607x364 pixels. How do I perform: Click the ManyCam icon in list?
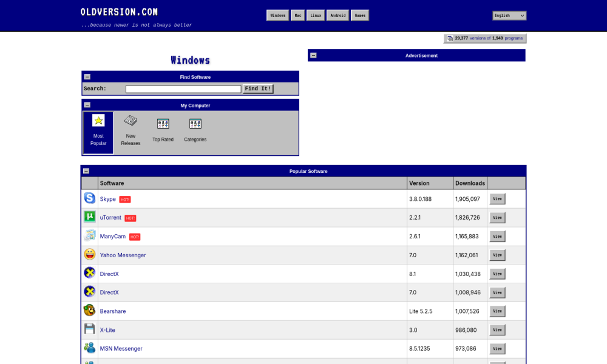[x=89, y=235]
